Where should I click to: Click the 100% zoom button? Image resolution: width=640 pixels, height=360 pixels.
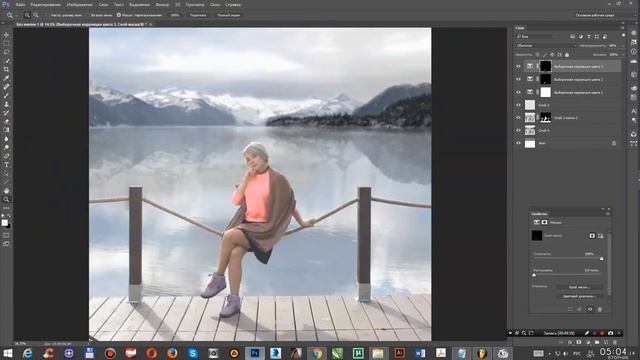coord(175,15)
